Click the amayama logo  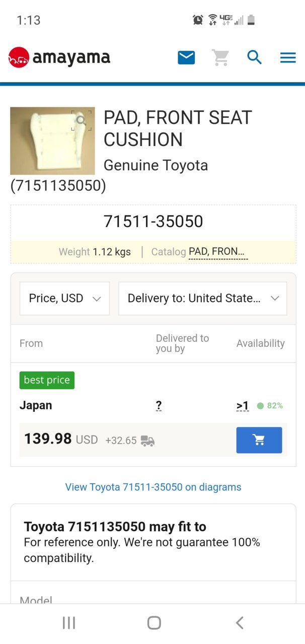coord(59,57)
